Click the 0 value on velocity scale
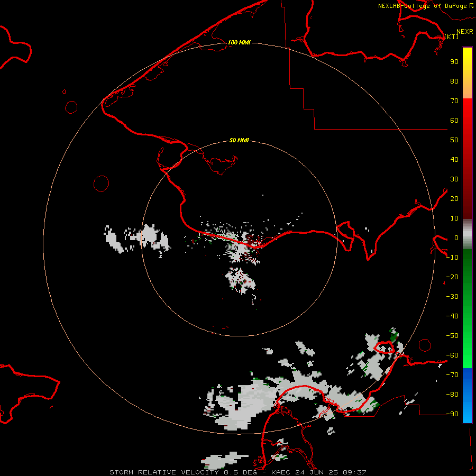The width and height of the screenshot is (476, 476). [x=456, y=238]
